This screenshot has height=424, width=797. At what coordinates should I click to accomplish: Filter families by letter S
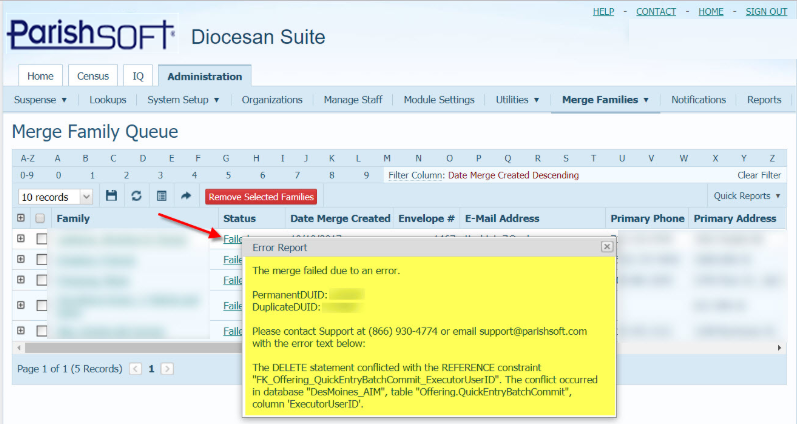[566, 158]
